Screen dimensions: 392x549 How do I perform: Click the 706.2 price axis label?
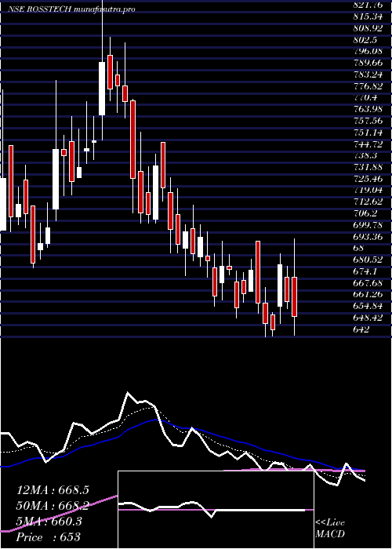point(365,213)
